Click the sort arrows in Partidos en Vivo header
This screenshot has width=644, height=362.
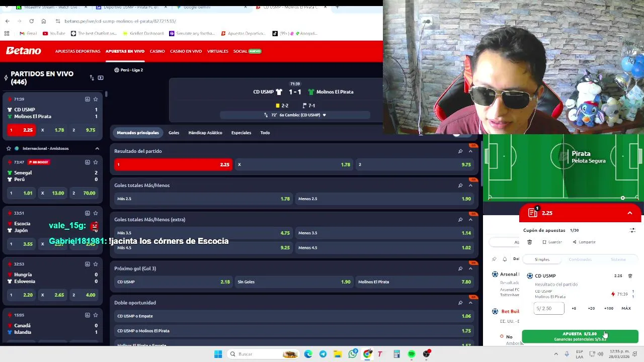(92, 78)
